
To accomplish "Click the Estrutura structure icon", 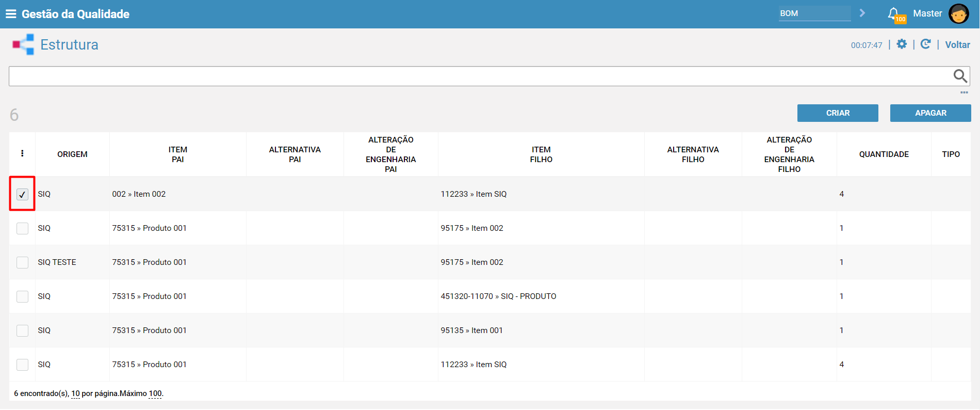I will (x=23, y=44).
